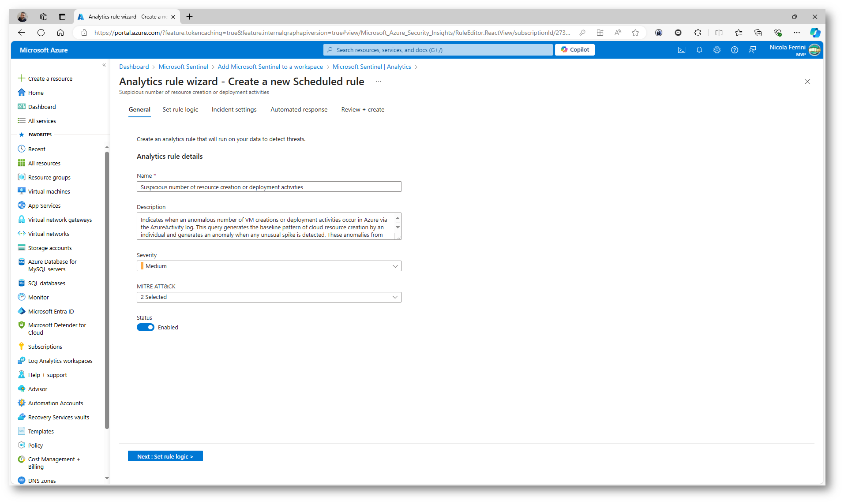
Task: Open a new browser tab
Action: coord(189,17)
